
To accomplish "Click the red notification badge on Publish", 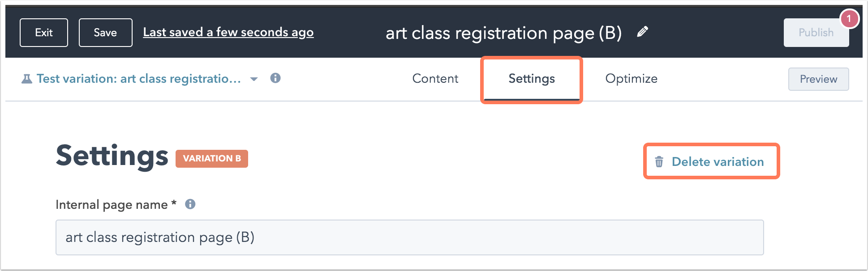I will click(849, 19).
